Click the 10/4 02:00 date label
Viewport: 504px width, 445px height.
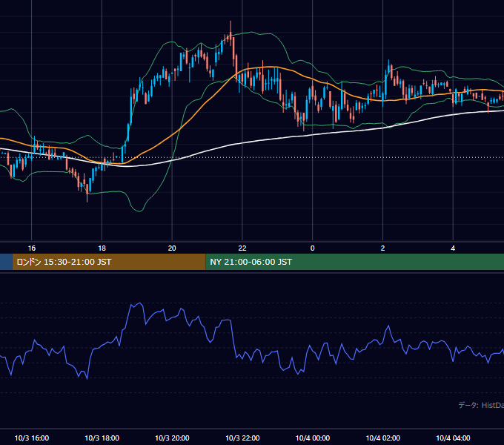(x=383, y=438)
